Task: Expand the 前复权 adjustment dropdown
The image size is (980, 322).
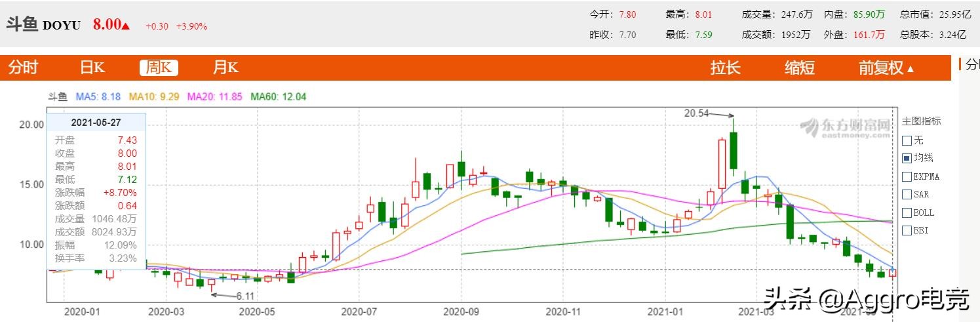Action: tap(887, 68)
